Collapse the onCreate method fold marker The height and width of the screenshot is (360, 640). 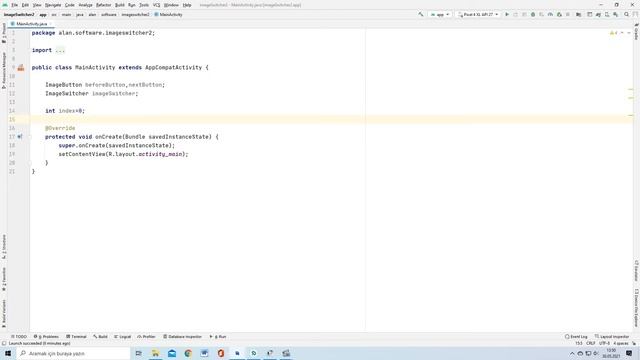coord(29,137)
